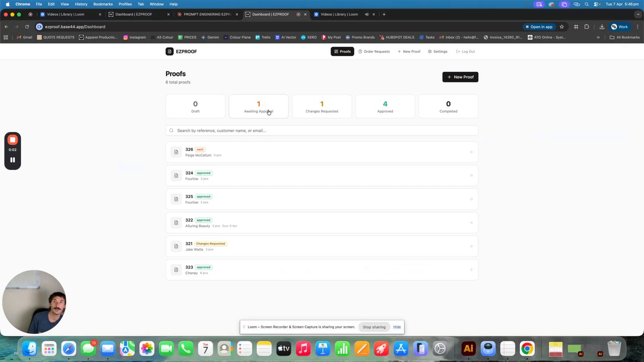644x362 pixels.
Task: Open proof 325 Fourlow row
Action: click(322, 199)
